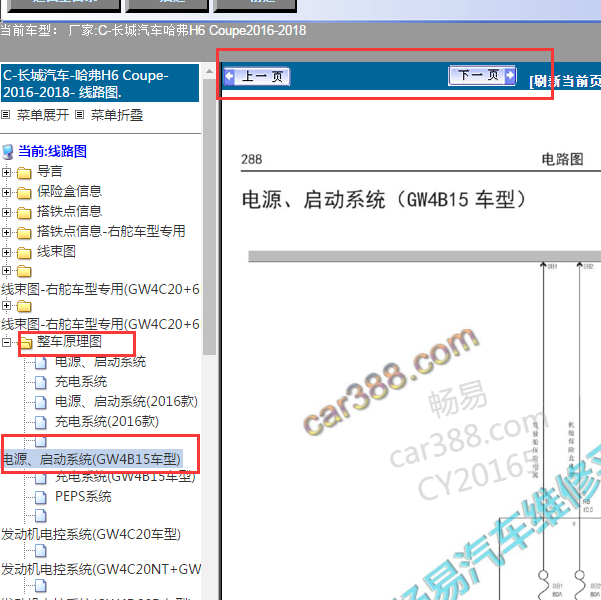Click the 整车原理图 folder icon
Viewport: 601px width, 600px height.
click(x=25, y=343)
